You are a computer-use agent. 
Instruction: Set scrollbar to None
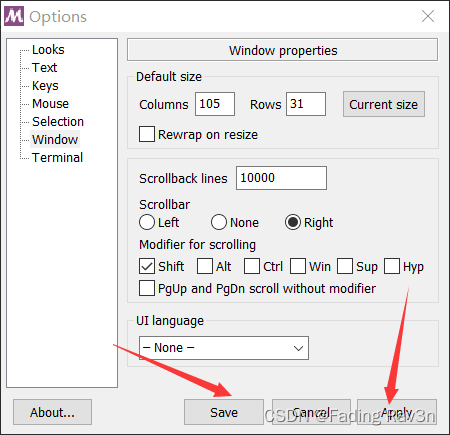tap(219, 222)
